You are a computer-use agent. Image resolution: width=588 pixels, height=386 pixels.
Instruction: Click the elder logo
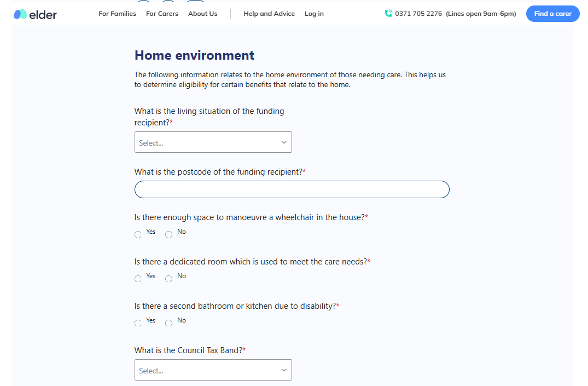point(36,14)
